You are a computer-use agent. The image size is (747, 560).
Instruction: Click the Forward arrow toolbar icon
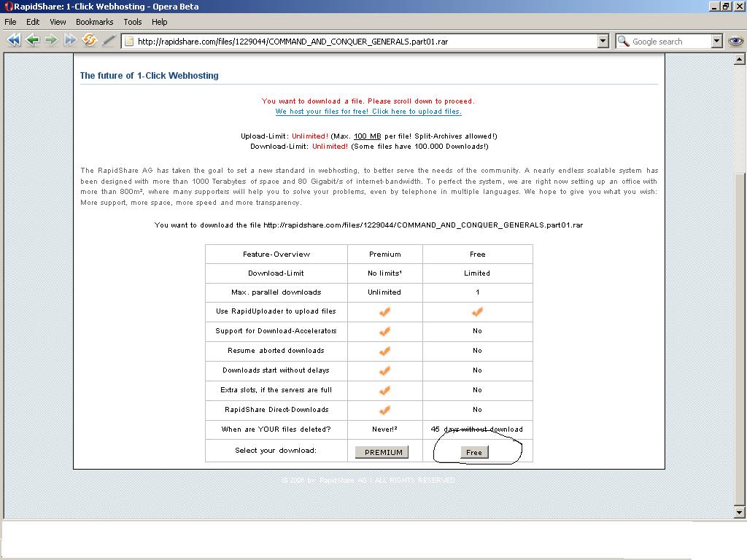pyautogui.click(x=51, y=41)
